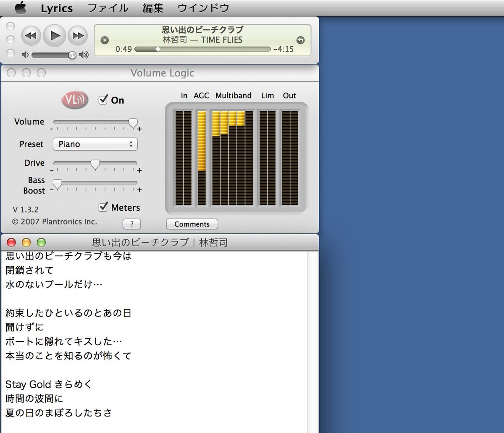Close the lyrics window with red button
This screenshot has height=433, width=504.
[x=11, y=242]
